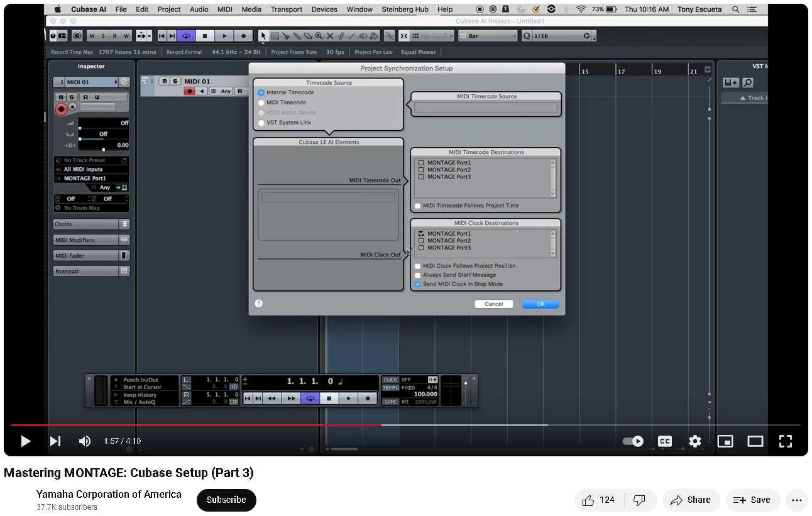Click the Monitor speaker on MIDI 01 track row
The height and width of the screenshot is (516, 812).
pos(202,91)
